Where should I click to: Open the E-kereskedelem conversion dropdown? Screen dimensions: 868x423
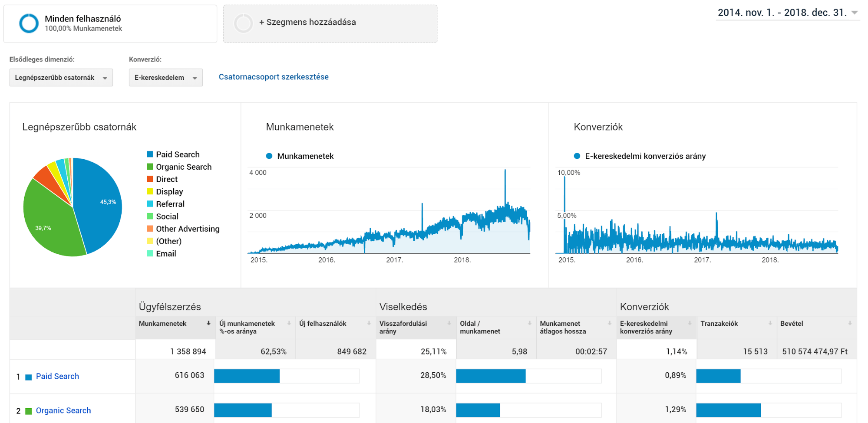coord(166,78)
